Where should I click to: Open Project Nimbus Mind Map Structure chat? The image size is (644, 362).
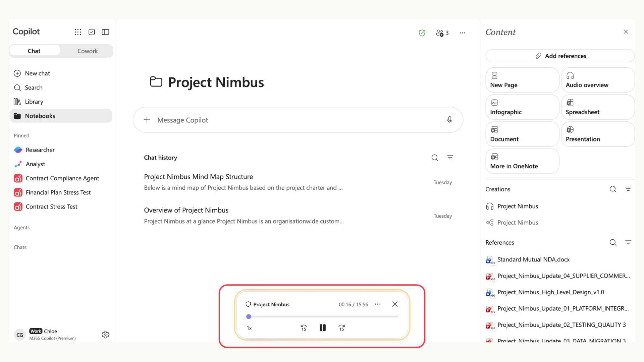point(298,182)
